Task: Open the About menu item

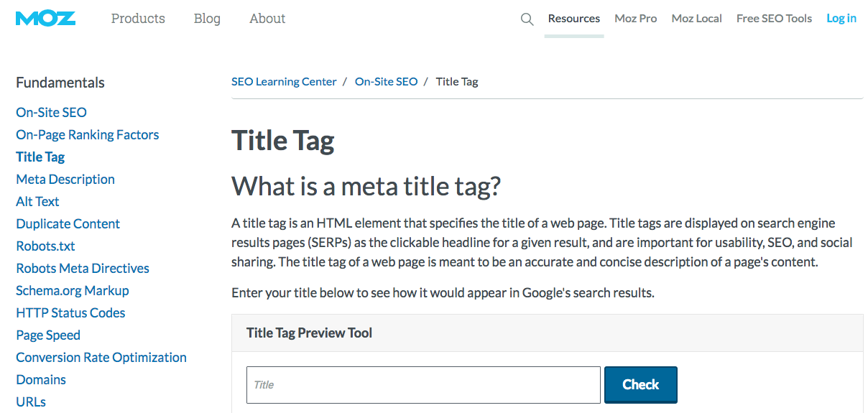Action: click(267, 19)
